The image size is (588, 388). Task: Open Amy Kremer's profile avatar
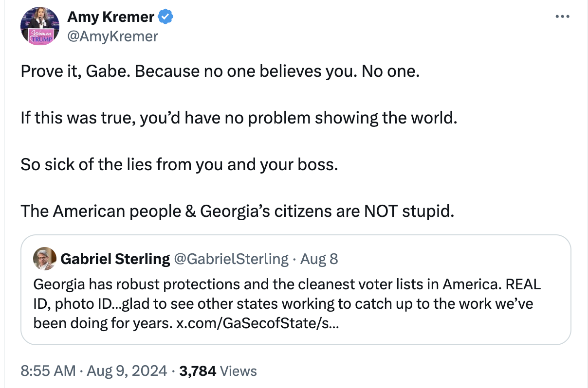pos(40,26)
